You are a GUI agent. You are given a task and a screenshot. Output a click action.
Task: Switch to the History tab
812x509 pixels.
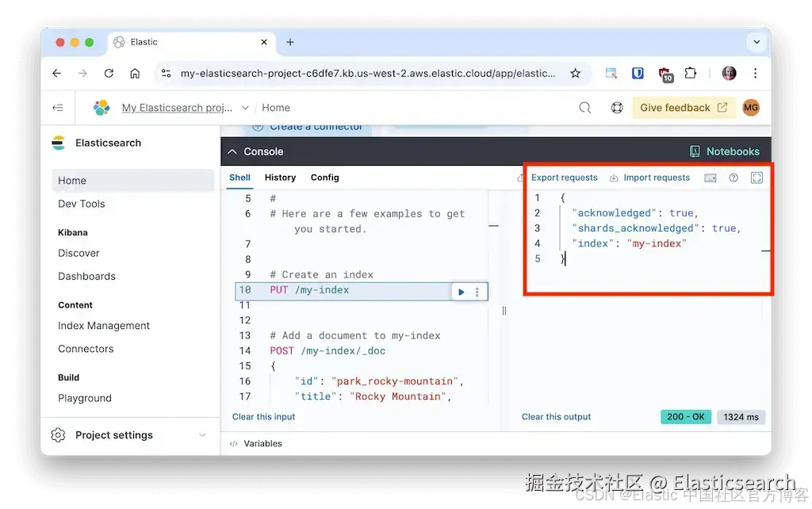280,178
